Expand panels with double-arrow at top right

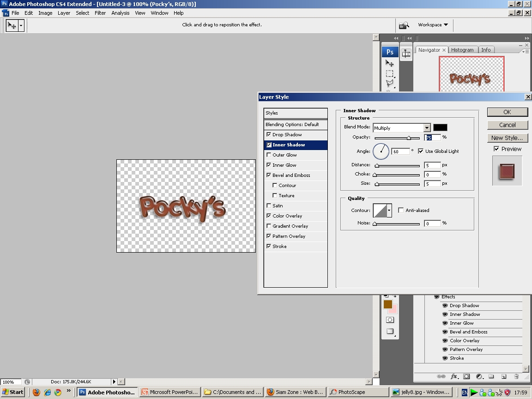click(526, 38)
